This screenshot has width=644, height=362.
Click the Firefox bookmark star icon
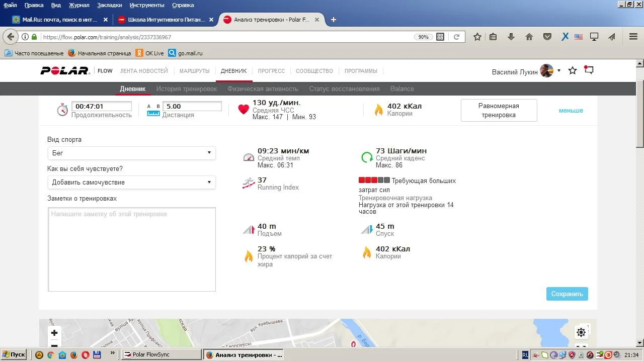(x=477, y=37)
